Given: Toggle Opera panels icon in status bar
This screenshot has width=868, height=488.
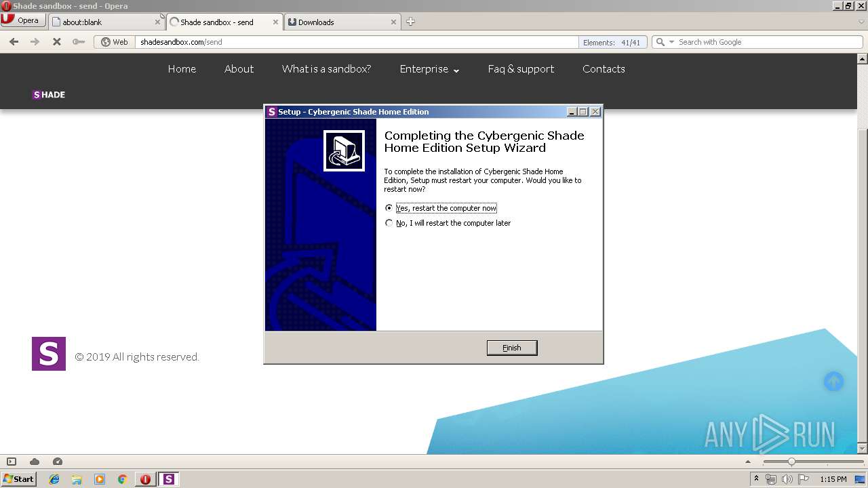Looking at the screenshot, I should [12, 462].
